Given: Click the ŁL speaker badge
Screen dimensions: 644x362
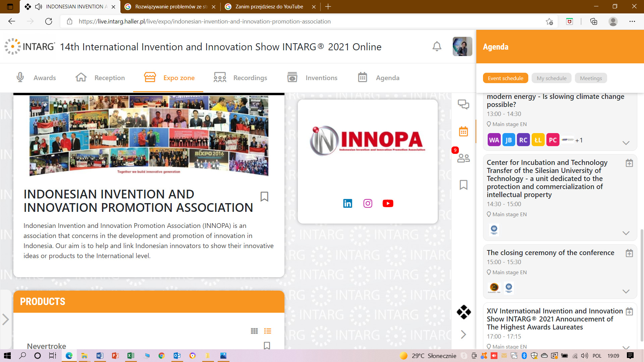Looking at the screenshot, I should tap(538, 140).
